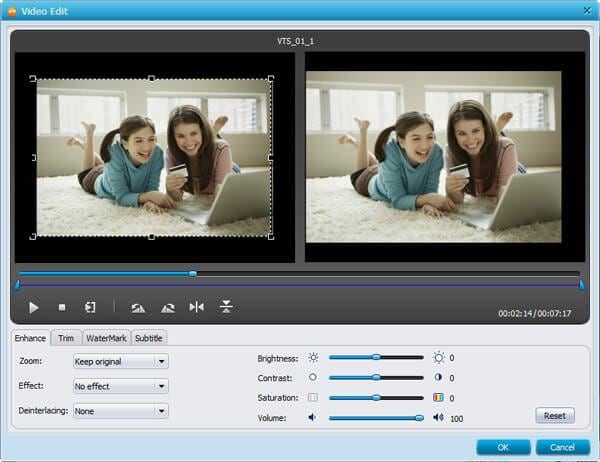Click the Cancel button
600x462 pixels.
click(x=562, y=447)
